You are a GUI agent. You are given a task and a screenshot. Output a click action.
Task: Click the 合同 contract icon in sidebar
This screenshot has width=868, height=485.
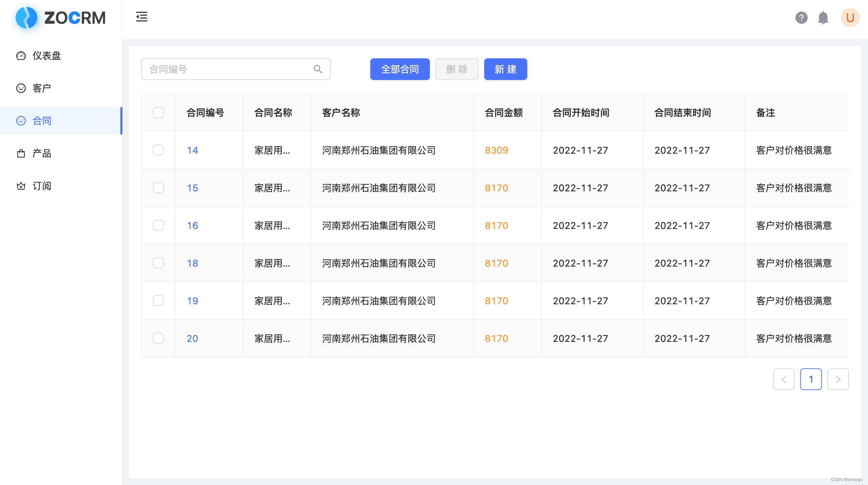click(21, 121)
